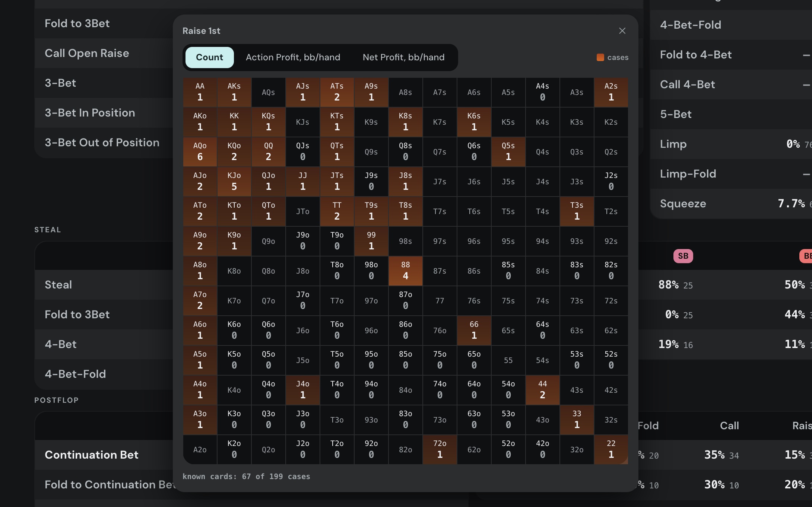Open the Squeeze stat showing 7.7%

point(731,204)
